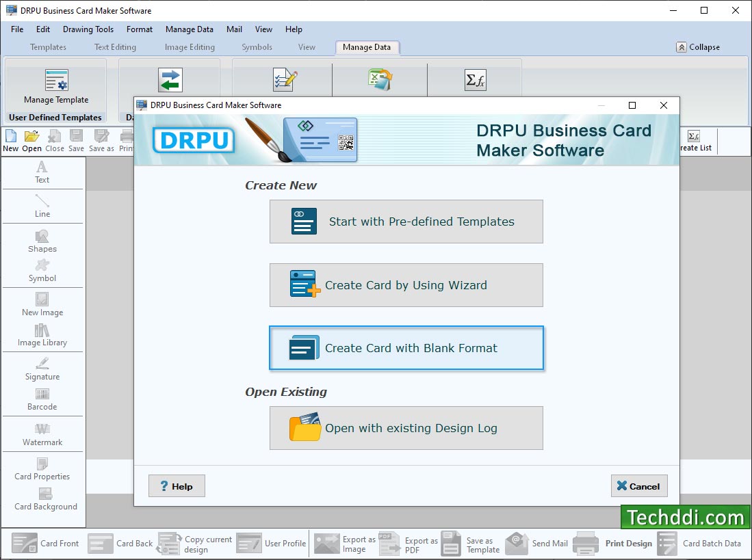Image resolution: width=752 pixels, height=560 pixels.
Task: Collapse the ribbon
Action: point(698,47)
